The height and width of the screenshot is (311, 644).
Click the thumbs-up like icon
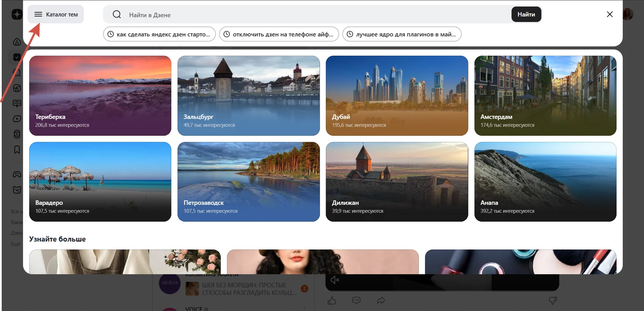coord(332,301)
